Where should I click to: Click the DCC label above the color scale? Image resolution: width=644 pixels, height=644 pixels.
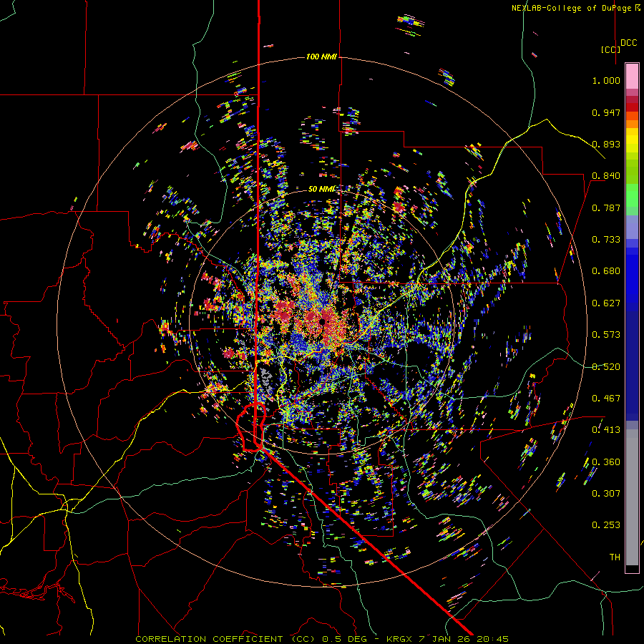629,43
